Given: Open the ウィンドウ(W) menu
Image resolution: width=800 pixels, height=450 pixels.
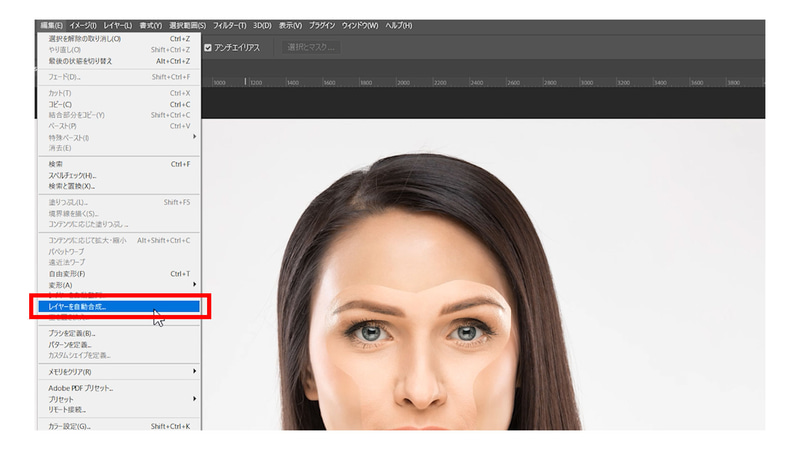Looking at the screenshot, I should (x=360, y=26).
